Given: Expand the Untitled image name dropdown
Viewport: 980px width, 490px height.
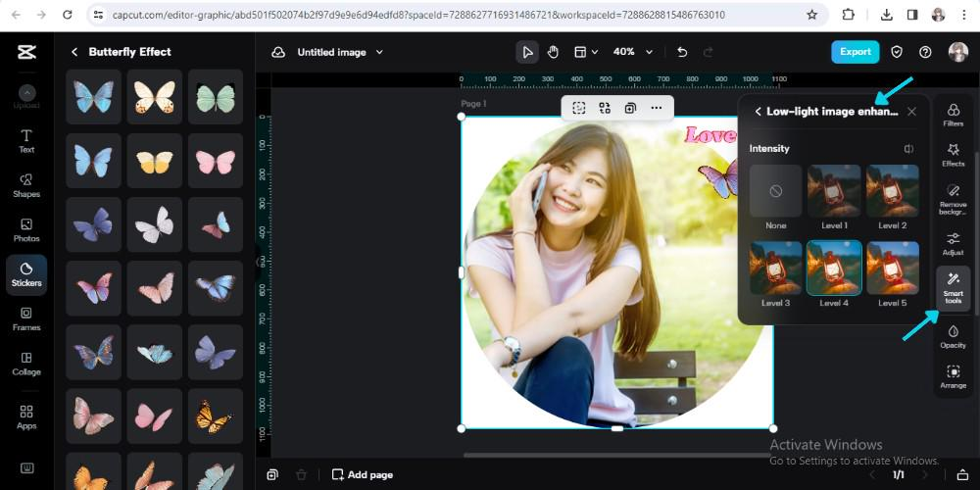Looking at the screenshot, I should pos(379,53).
